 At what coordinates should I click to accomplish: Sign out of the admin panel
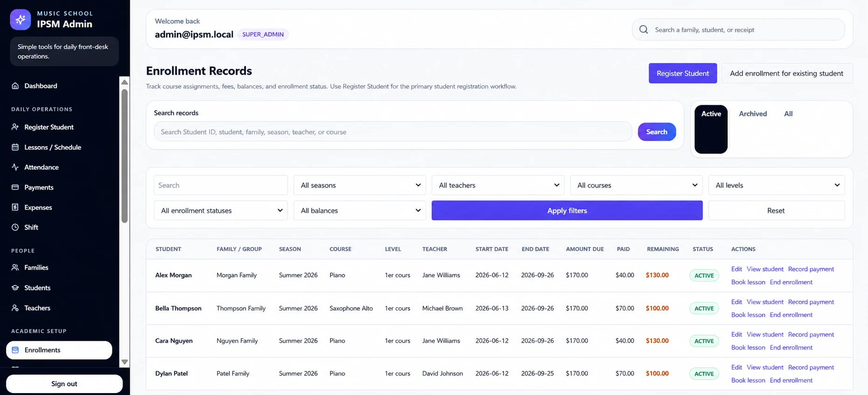(x=64, y=384)
